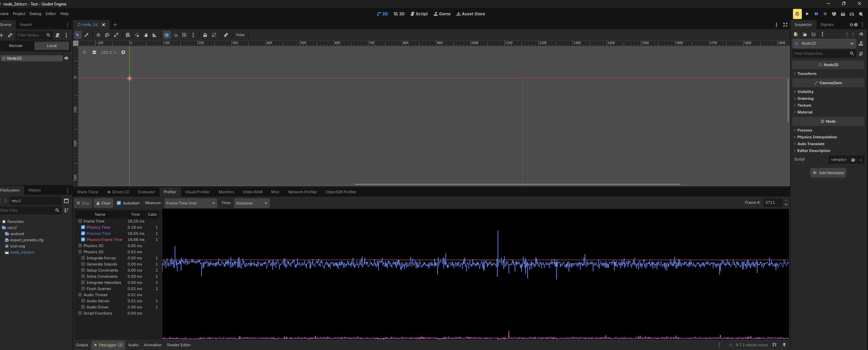The height and width of the screenshot is (350, 868).
Task: Switch scene tree to Remote
Action: pyautogui.click(x=16, y=46)
